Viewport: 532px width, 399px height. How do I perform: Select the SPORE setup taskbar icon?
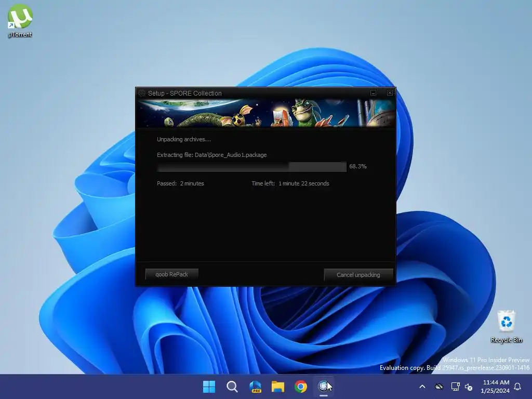tap(324, 387)
